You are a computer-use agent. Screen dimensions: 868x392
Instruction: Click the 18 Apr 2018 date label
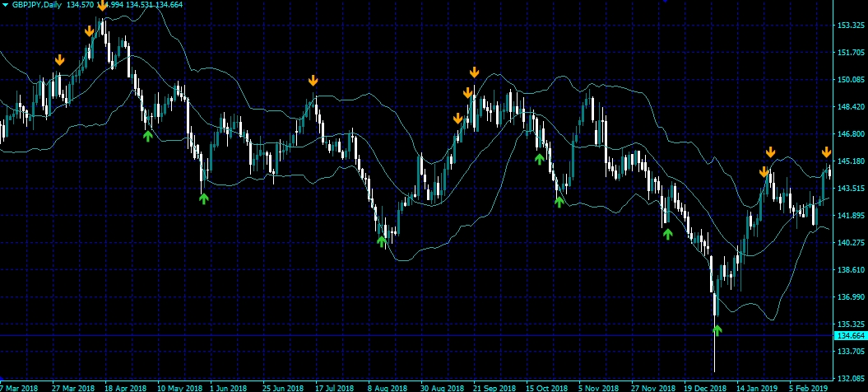pyautogui.click(x=126, y=388)
